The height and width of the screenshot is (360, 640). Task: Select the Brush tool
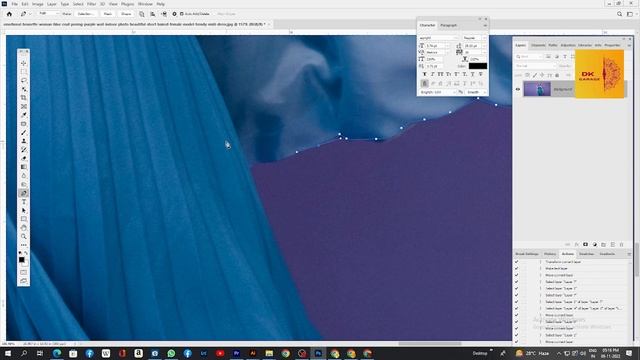click(24, 133)
